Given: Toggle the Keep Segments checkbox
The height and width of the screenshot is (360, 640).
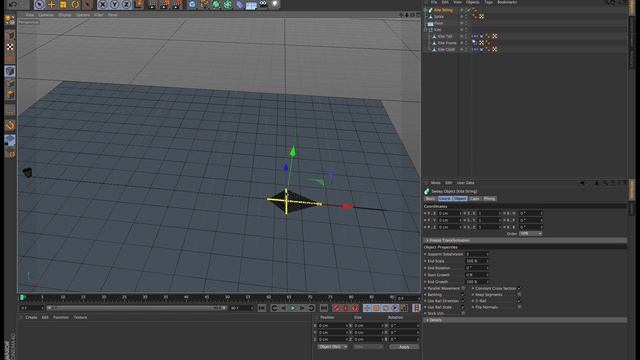Looking at the screenshot, I should coord(519,294).
